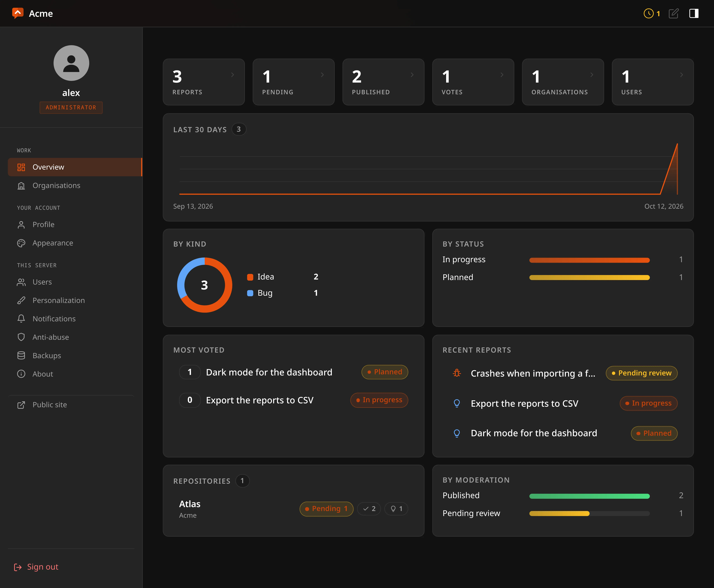The image size is (714, 588).
Task: Click the Backups database icon
Action: click(21, 355)
